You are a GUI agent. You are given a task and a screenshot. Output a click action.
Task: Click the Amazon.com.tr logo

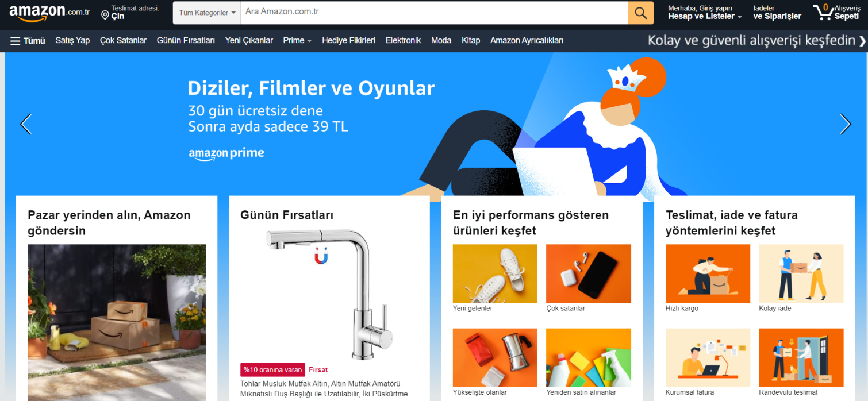(x=49, y=13)
